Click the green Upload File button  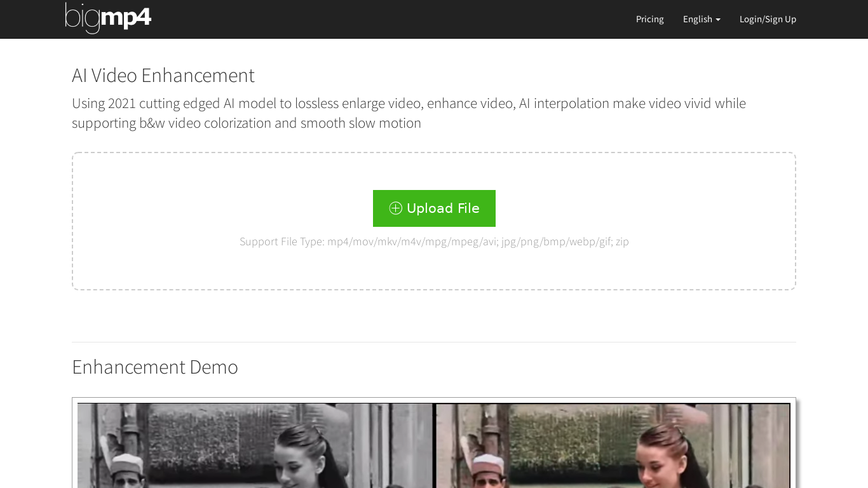point(434,208)
